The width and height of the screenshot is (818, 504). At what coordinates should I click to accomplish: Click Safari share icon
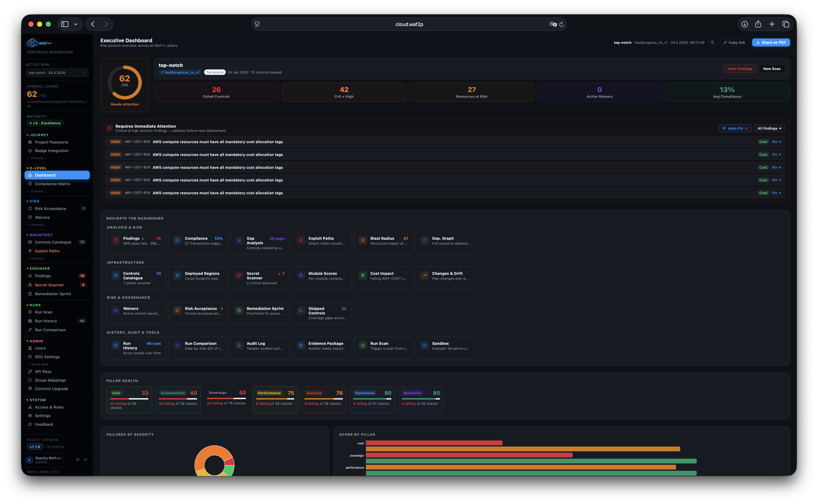coord(758,24)
